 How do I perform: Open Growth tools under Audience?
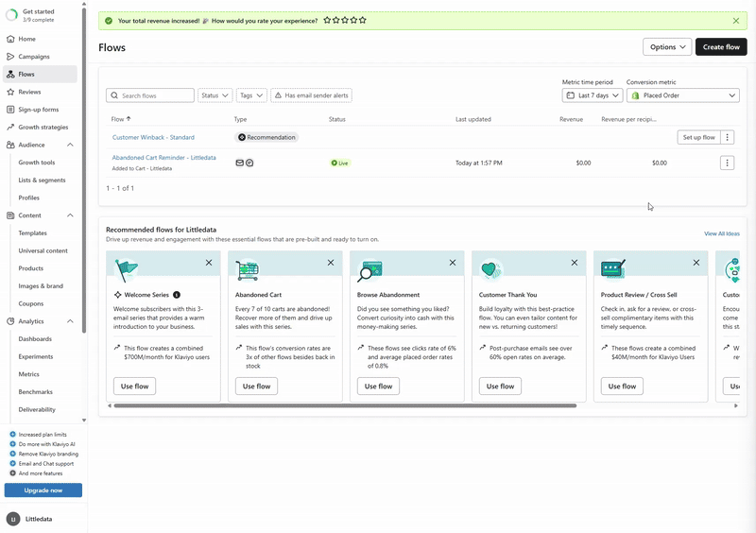[37, 163]
